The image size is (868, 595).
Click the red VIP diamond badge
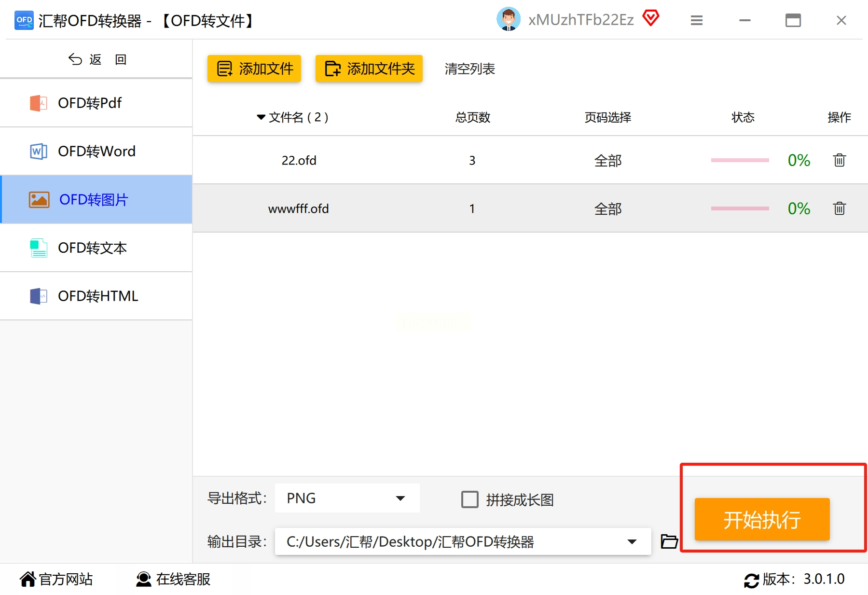650,18
